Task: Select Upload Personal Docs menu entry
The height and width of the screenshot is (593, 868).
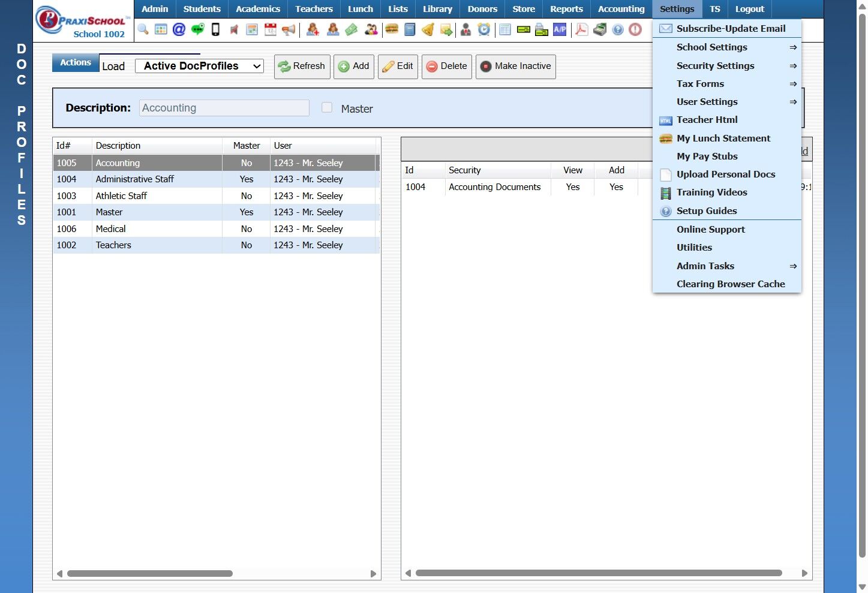Action: pos(726,174)
